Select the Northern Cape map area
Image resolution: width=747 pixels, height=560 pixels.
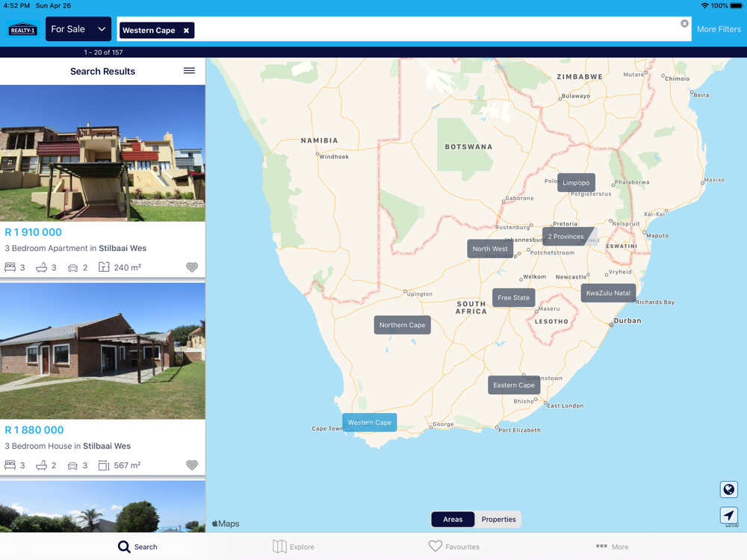(x=402, y=325)
